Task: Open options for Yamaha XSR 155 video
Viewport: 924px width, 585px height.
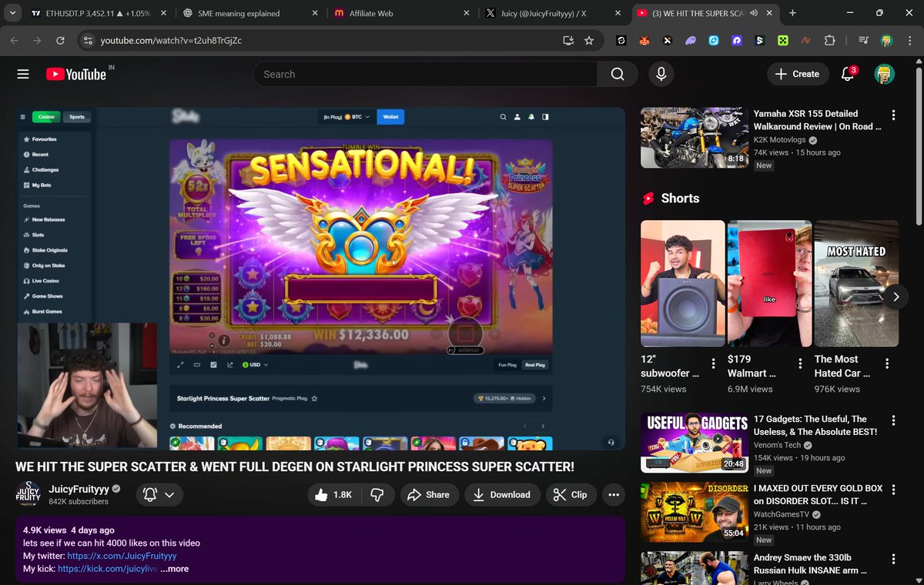Action: (893, 115)
